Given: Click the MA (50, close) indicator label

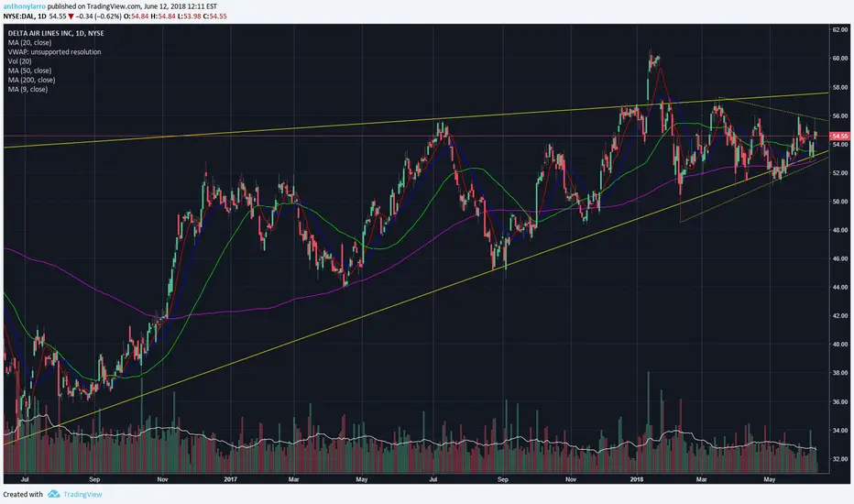Looking at the screenshot, I should [29, 71].
